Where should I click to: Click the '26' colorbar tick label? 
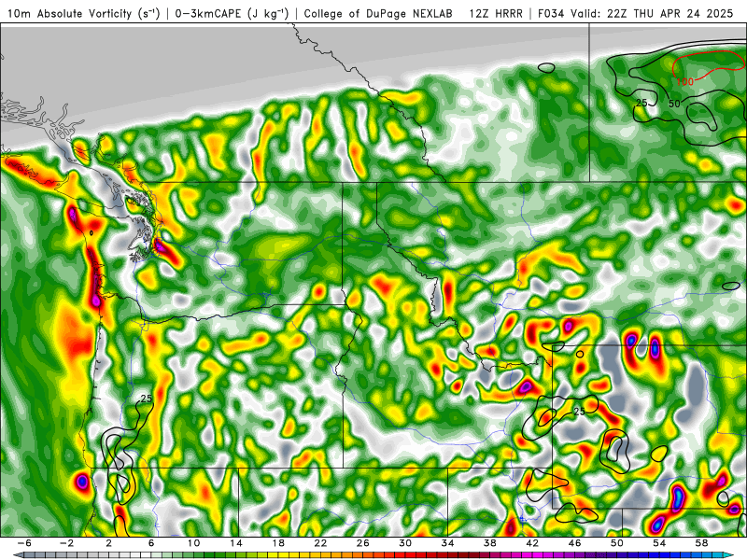tap(363, 543)
